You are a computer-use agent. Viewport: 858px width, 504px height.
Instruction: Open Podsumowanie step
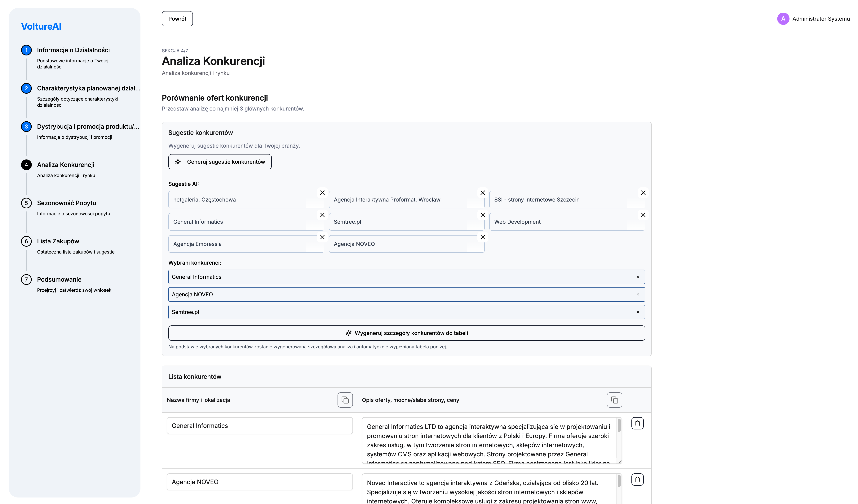59,279
